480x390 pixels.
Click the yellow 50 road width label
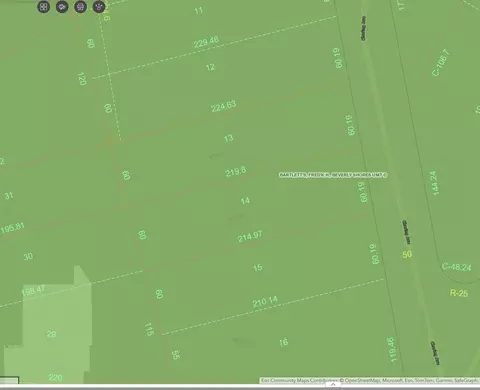point(407,255)
